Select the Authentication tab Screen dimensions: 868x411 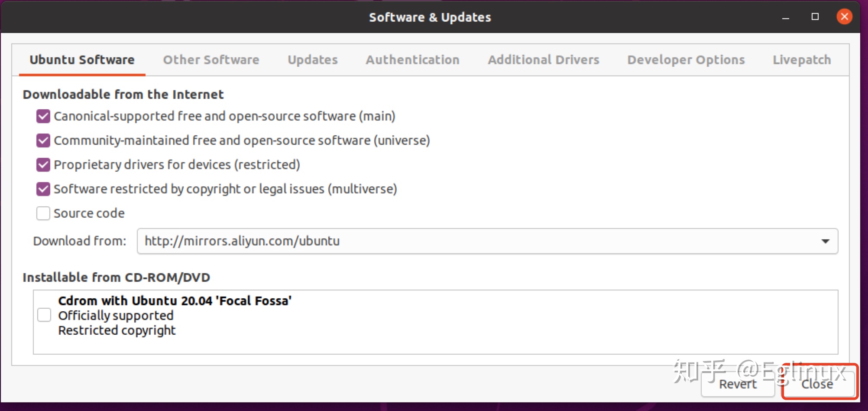412,60
